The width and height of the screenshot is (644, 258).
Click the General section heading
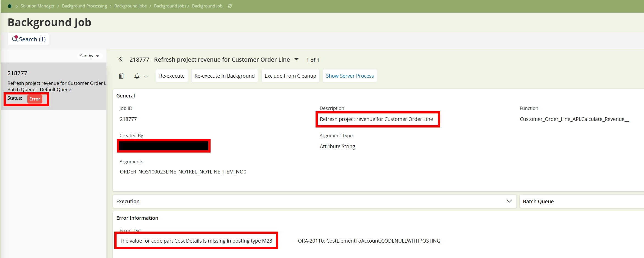126,96
